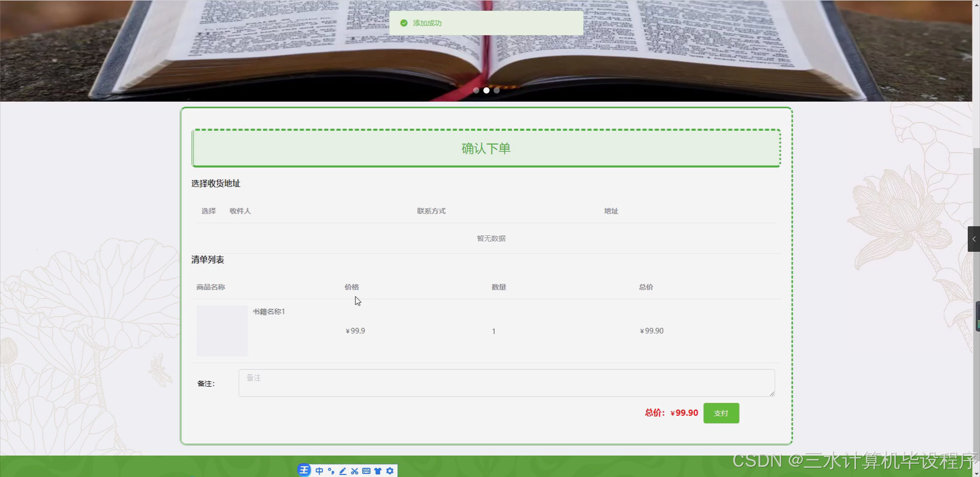Click the 备注 remarks input field

pos(506,383)
